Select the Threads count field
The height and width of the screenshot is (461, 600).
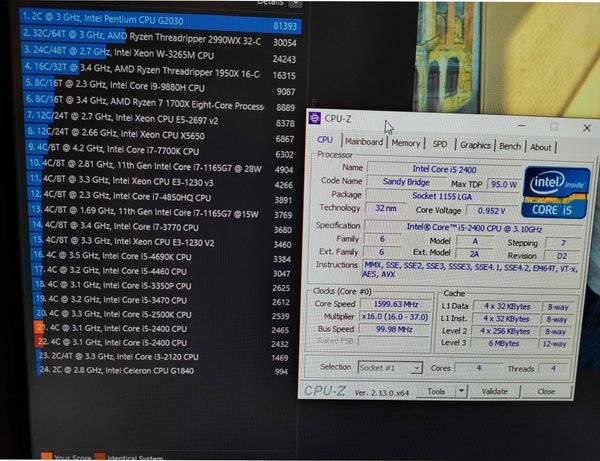pos(553,369)
